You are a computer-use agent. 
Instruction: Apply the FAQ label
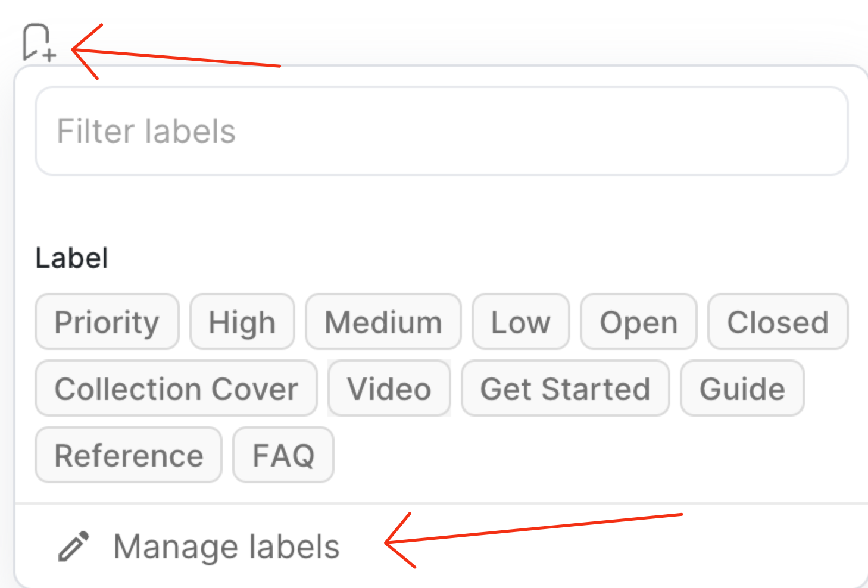tap(283, 455)
